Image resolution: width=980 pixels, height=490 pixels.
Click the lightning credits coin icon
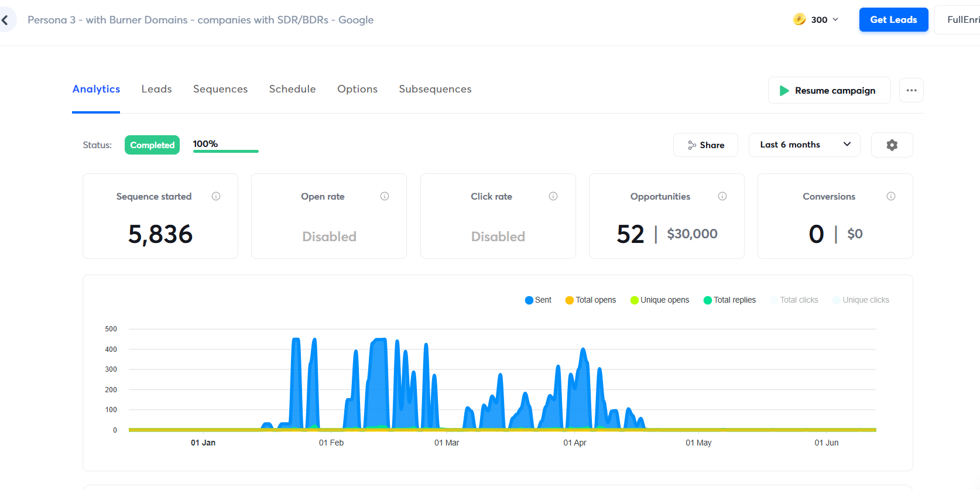click(x=799, y=19)
